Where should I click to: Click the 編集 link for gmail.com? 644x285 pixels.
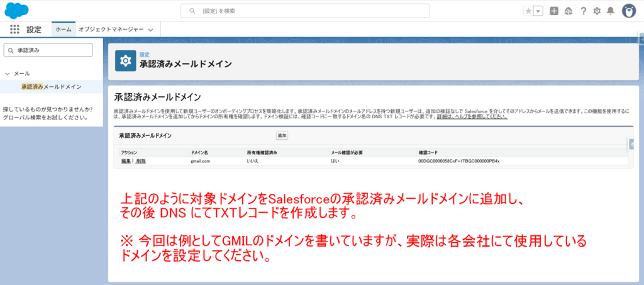click(126, 162)
